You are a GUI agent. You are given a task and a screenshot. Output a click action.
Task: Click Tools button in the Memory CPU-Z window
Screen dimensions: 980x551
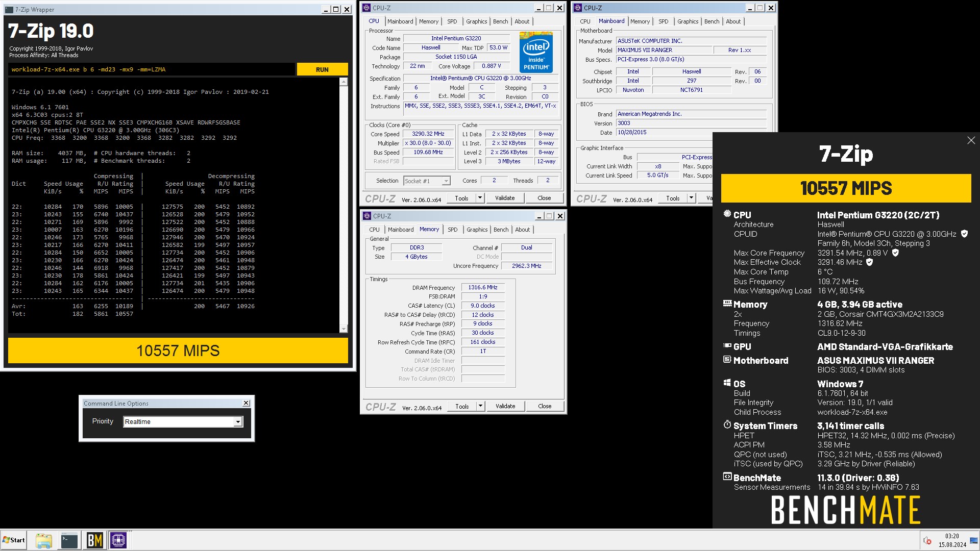tap(462, 406)
